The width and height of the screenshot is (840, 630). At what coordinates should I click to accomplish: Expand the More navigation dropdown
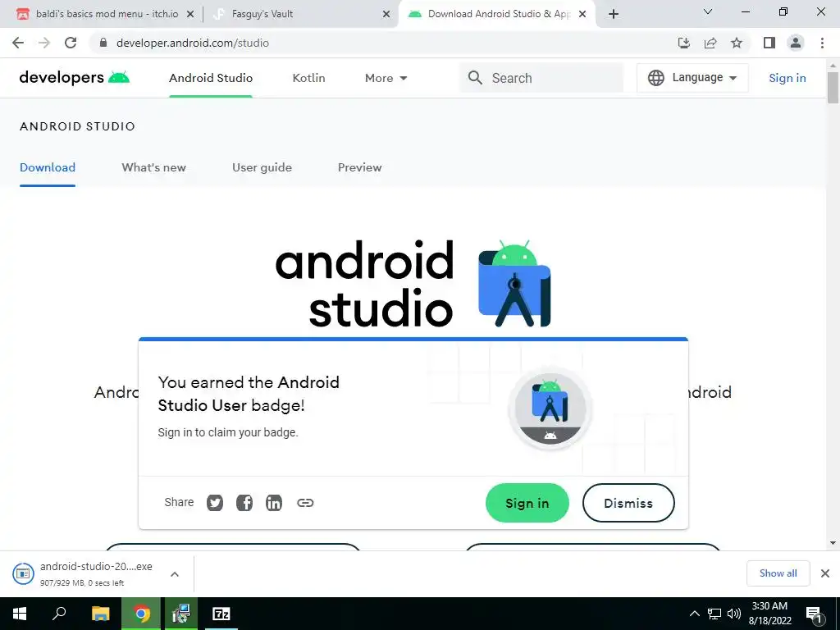[x=386, y=78]
